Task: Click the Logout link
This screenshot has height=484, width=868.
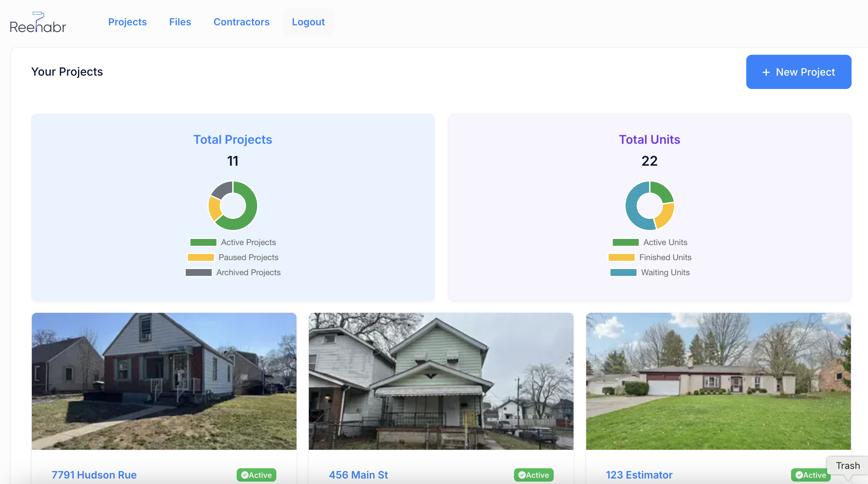Action: coord(308,22)
